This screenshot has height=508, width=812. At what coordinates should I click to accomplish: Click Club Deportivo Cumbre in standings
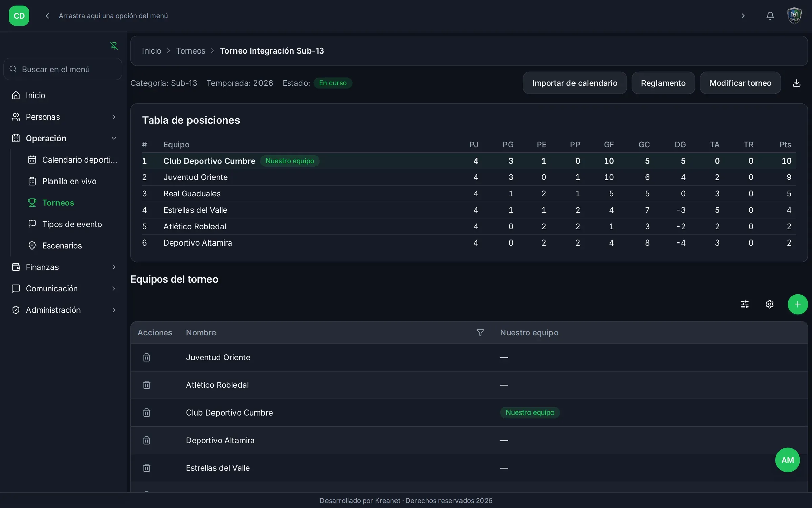click(209, 161)
